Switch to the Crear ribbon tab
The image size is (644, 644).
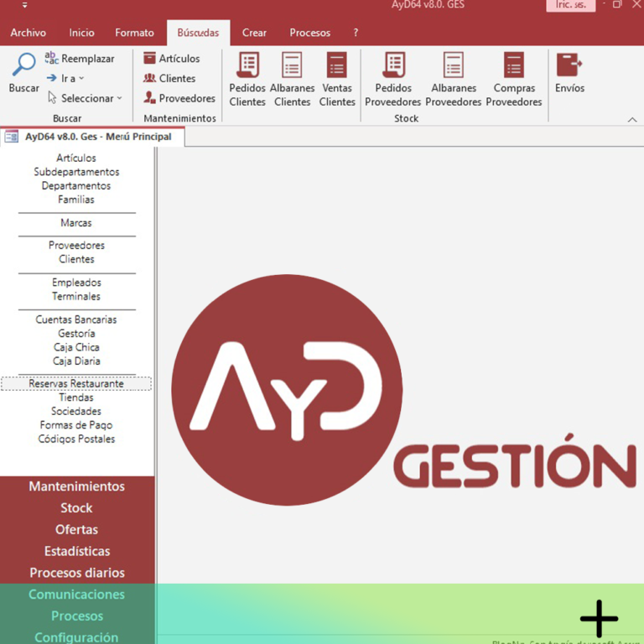(254, 33)
